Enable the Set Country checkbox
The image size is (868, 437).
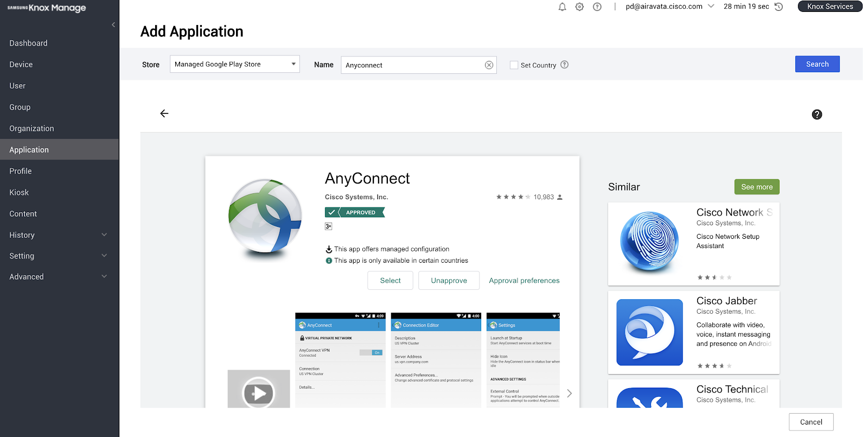(514, 65)
